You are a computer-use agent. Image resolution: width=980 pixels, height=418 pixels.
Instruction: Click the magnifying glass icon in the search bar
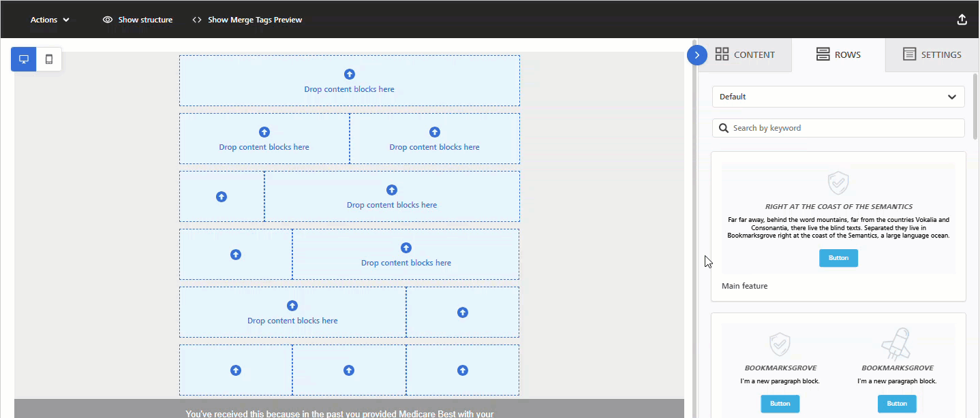tap(724, 127)
